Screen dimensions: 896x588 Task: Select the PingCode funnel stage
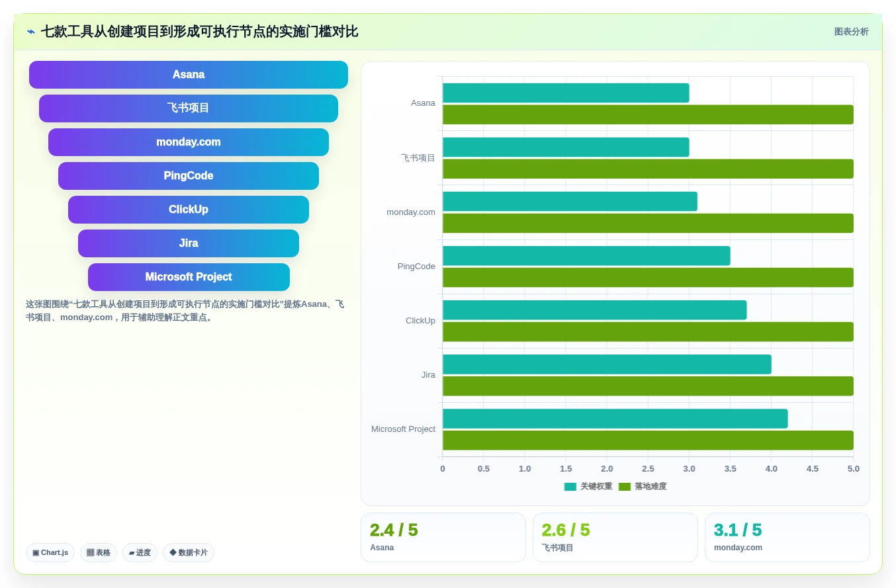(189, 176)
